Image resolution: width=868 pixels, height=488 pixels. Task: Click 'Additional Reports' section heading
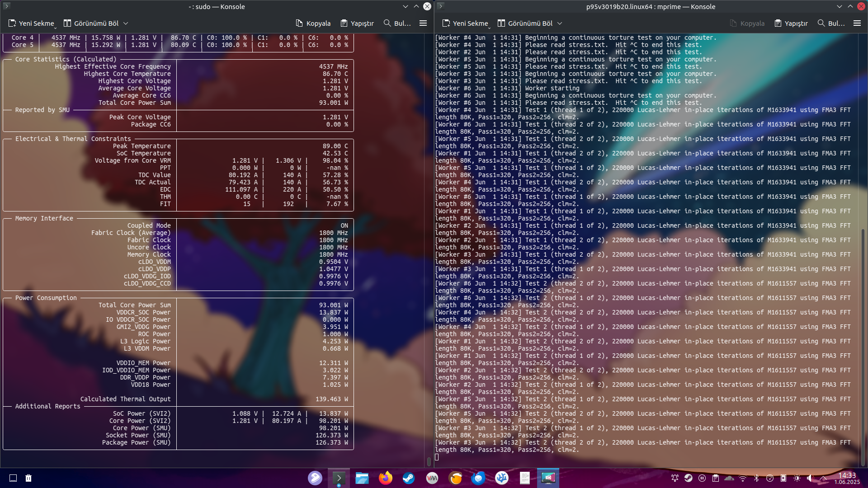[48, 406]
